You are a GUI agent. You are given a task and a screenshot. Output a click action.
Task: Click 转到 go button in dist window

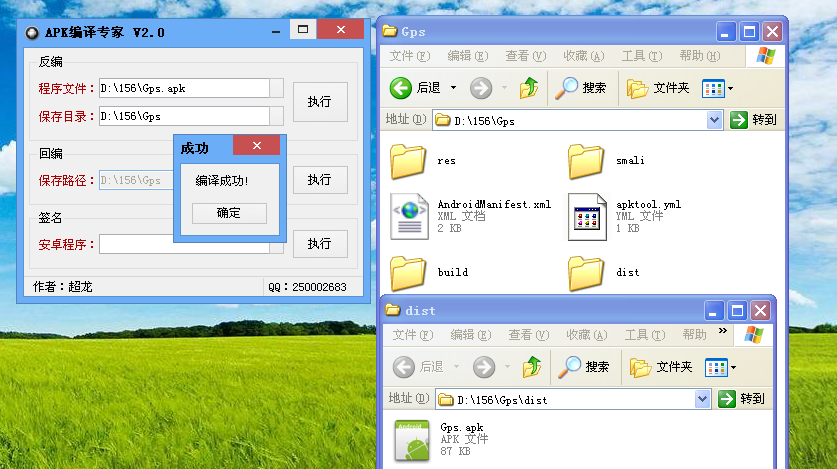747,399
